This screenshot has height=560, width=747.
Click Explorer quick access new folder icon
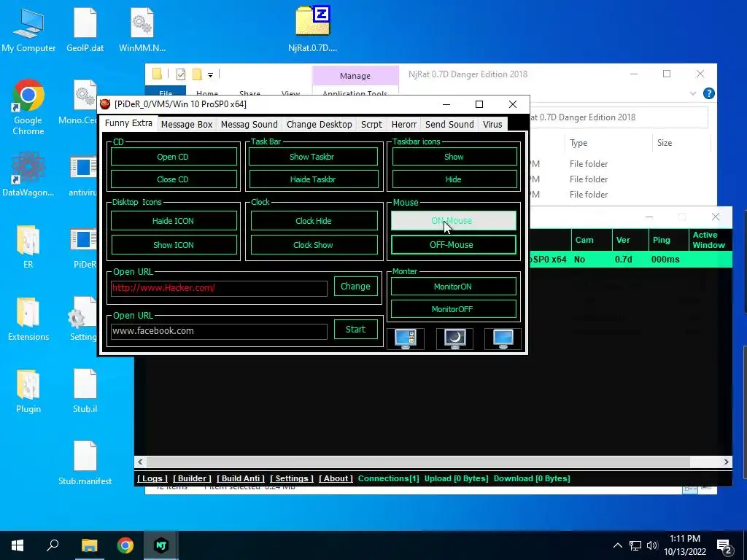tap(197, 74)
